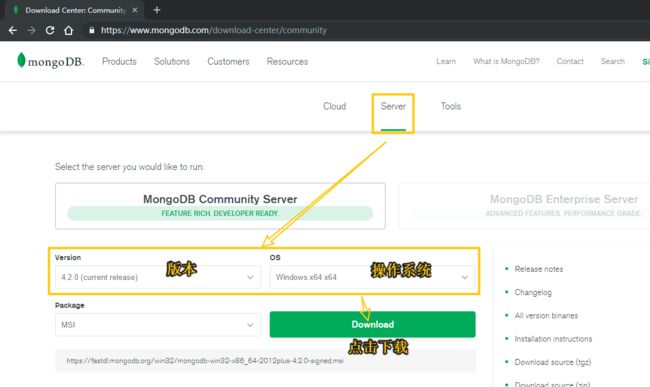Select the Download Center browser tab

click(75, 10)
